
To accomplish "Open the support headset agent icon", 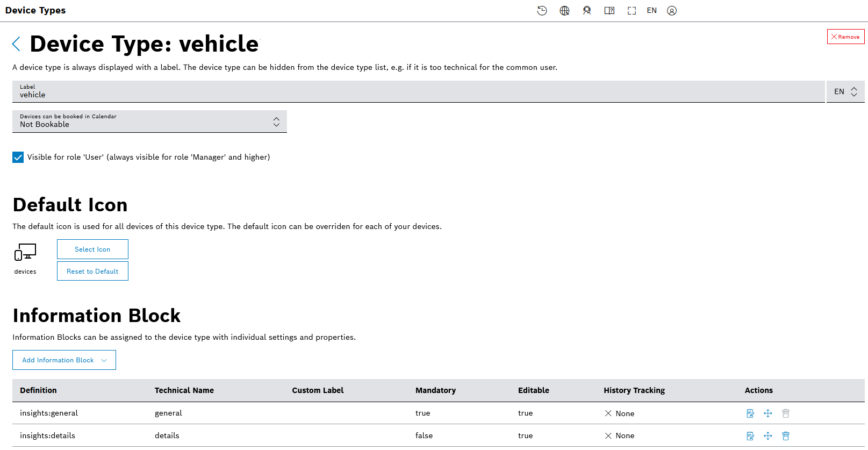I will pyautogui.click(x=587, y=11).
